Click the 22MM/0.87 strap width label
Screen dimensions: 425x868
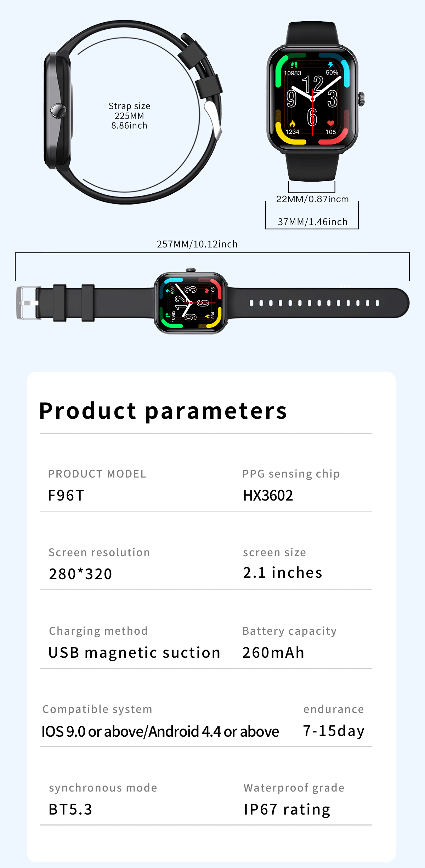312,199
